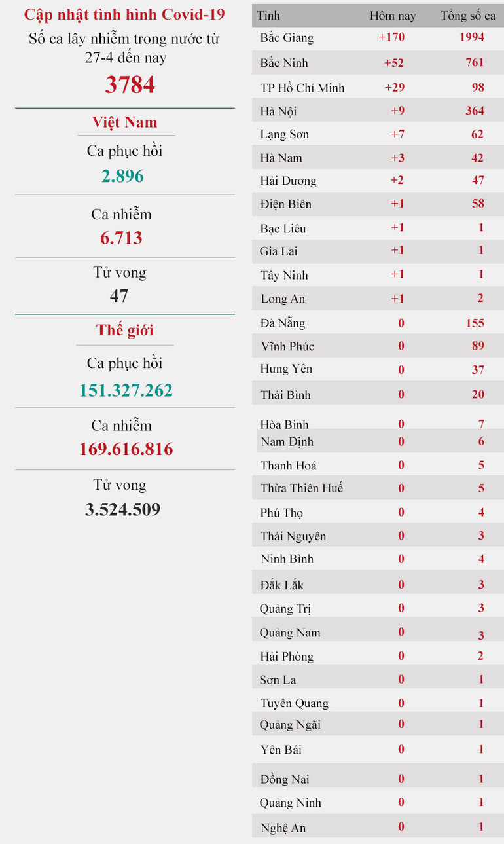Click Vietnam infection count 6.713
The image size is (504, 844).
(x=121, y=238)
